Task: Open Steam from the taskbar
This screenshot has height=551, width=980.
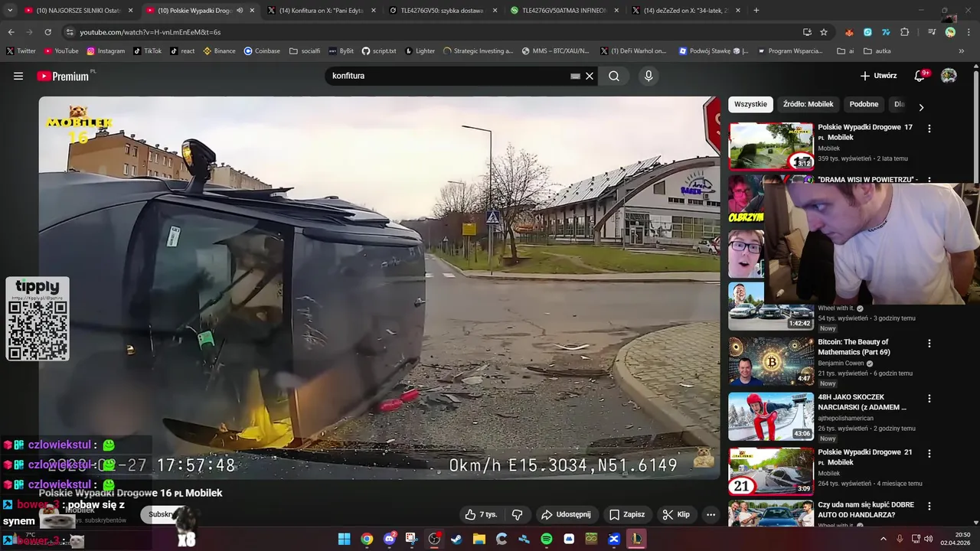Action: point(456,539)
